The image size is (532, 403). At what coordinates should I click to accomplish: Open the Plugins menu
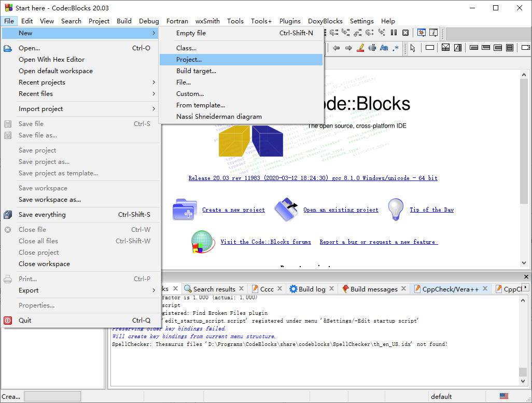click(x=290, y=21)
